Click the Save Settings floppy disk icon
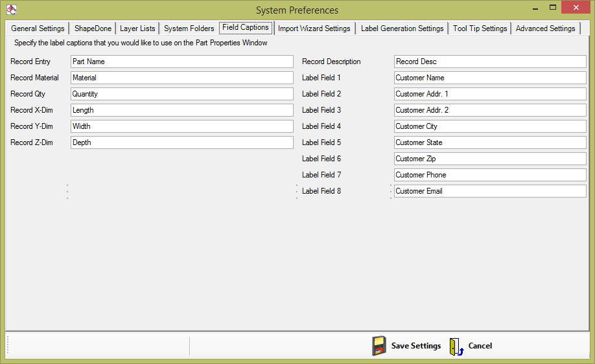Viewport: 595px width, 364px height. click(x=379, y=346)
